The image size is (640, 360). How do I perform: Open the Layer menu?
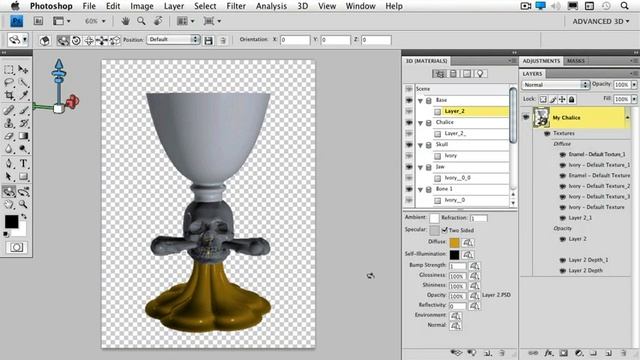click(174, 6)
